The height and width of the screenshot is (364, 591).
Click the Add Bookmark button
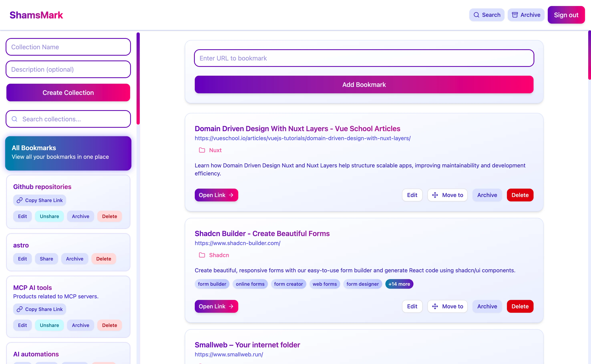click(x=364, y=84)
